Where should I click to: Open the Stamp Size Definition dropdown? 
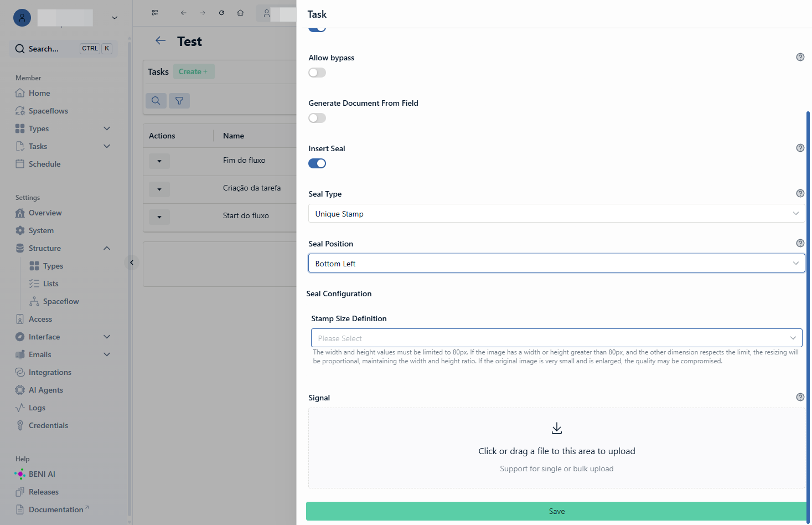[557, 338]
